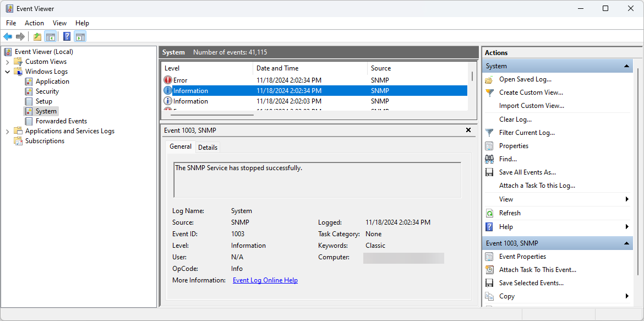Image resolution: width=644 pixels, height=321 pixels.
Task: Collapse the Event 1003, SNMP Actions section
Action: 626,243
